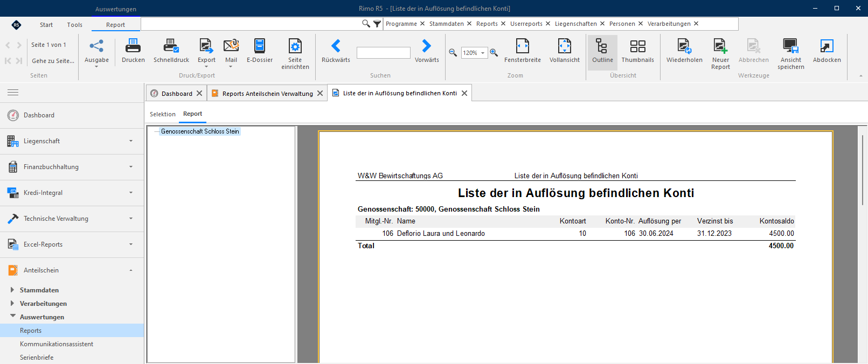Toggle the hamburger navigation menu
868x364 pixels.
13,93
